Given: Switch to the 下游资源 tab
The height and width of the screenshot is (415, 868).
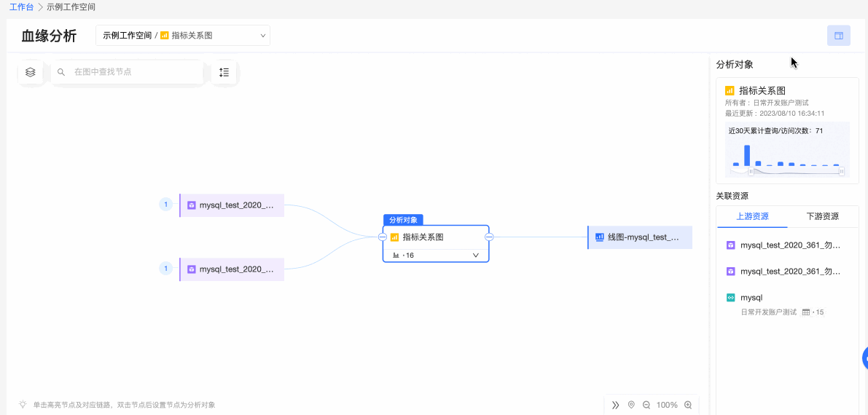Looking at the screenshot, I should tap(822, 216).
